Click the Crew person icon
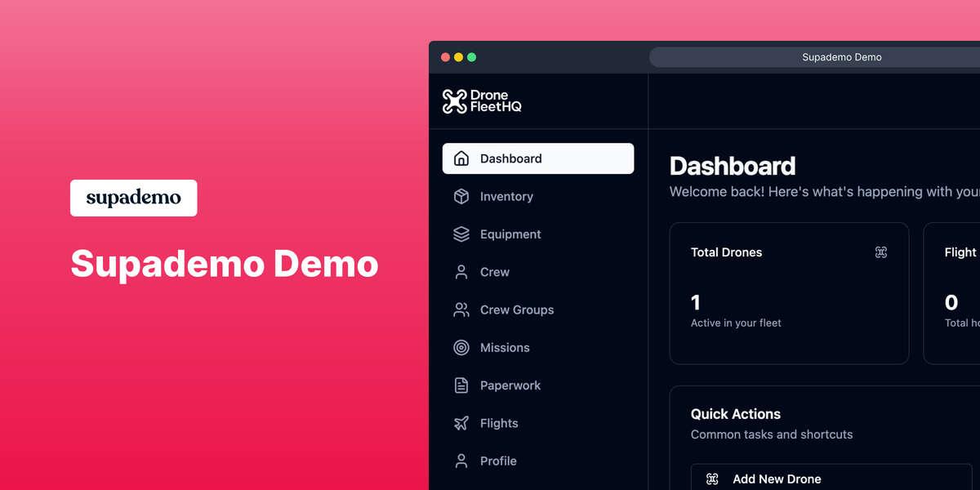The width and height of the screenshot is (980, 490). [461, 272]
